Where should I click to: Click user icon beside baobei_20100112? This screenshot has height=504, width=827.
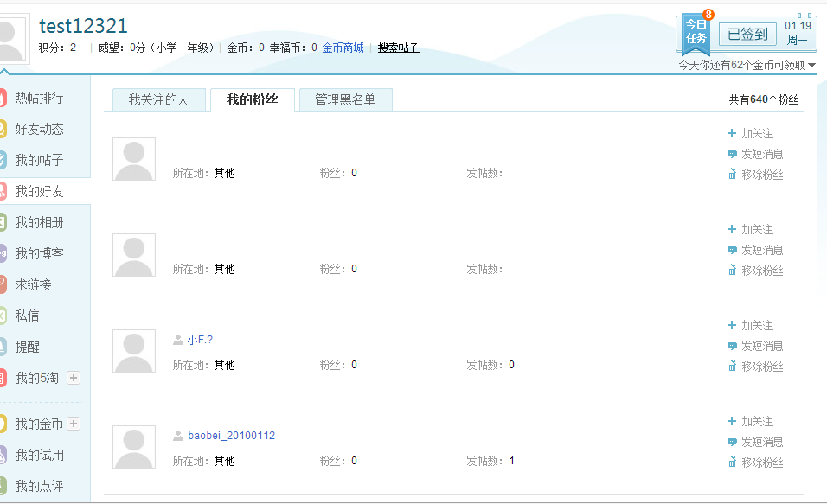point(178,436)
